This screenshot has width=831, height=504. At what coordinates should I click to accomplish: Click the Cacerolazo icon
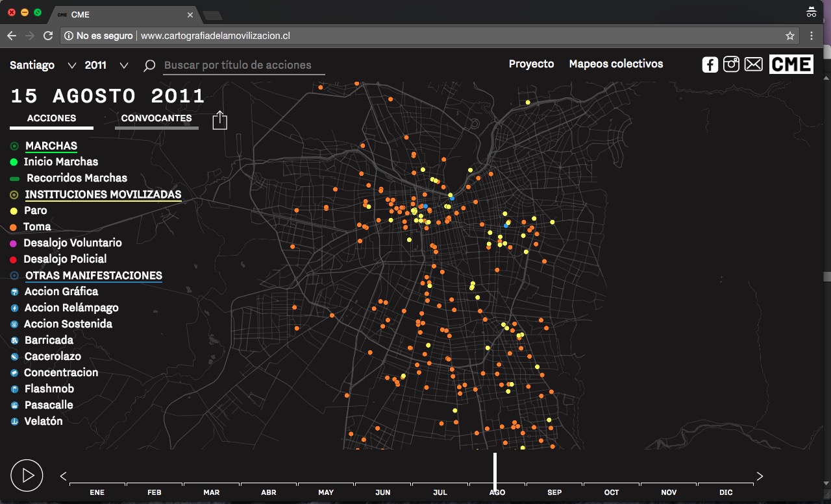tap(14, 357)
